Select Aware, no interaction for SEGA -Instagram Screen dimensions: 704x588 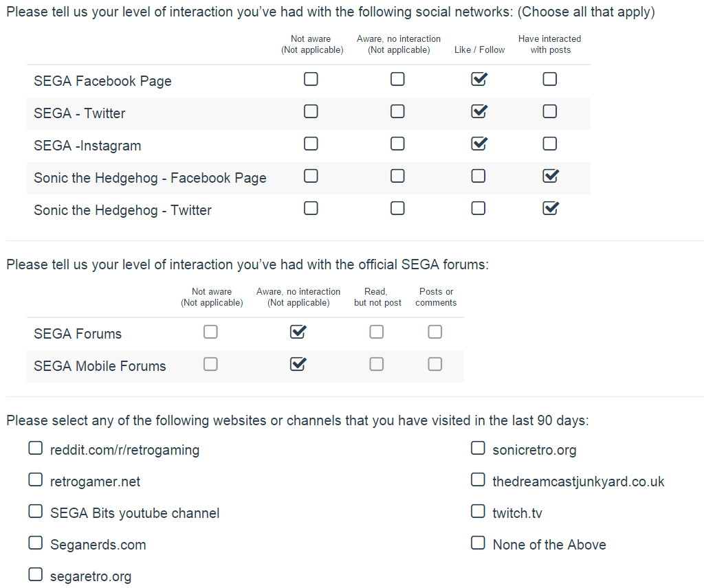[397, 144]
